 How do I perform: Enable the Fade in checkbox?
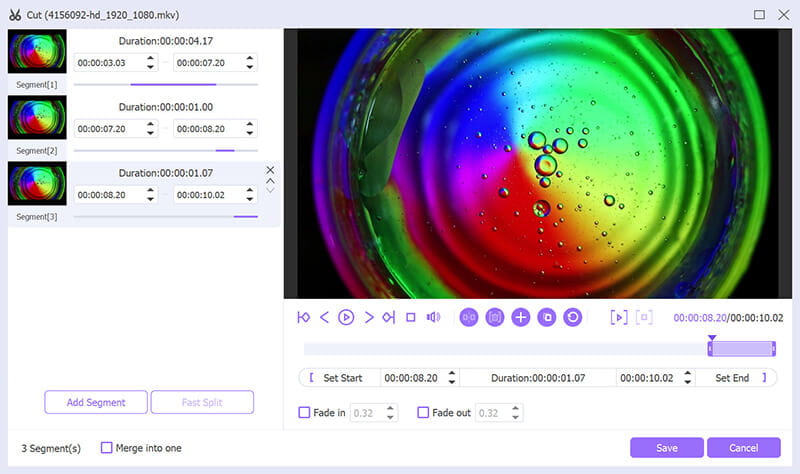pyautogui.click(x=305, y=412)
